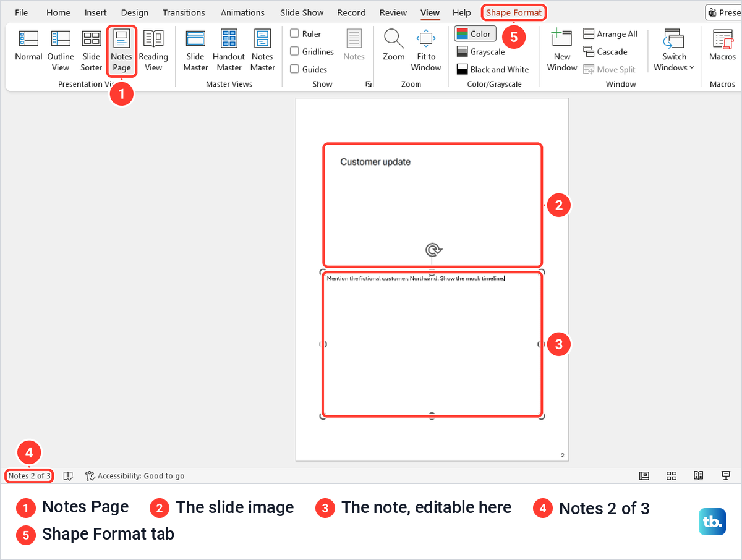The width and height of the screenshot is (742, 560).
Task: Open Show group dialog launcher
Action: tap(369, 84)
